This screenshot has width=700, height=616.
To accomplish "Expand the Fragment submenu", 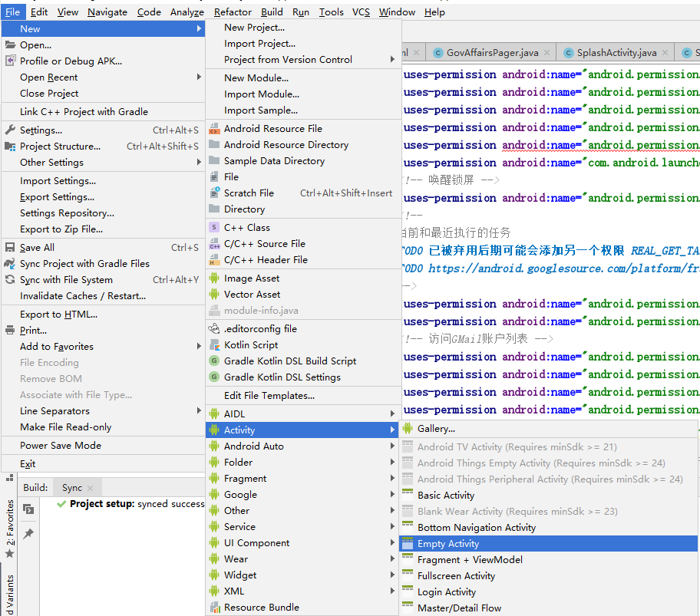I will pyautogui.click(x=392, y=478).
